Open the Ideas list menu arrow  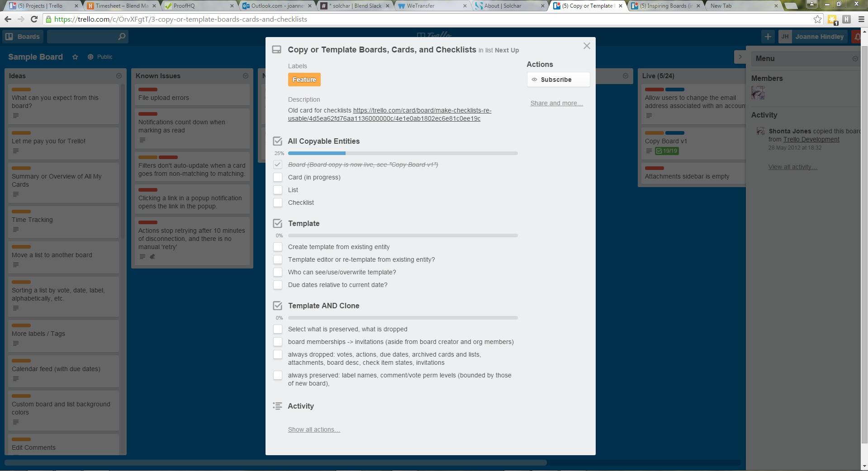pos(119,76)
